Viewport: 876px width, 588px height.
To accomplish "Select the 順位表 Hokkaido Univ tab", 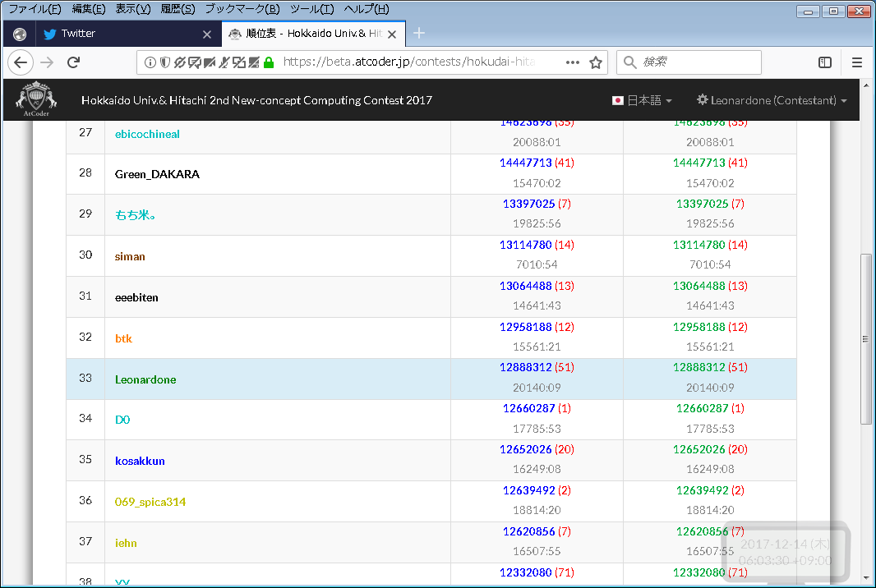I will click(x=313, y=34).
